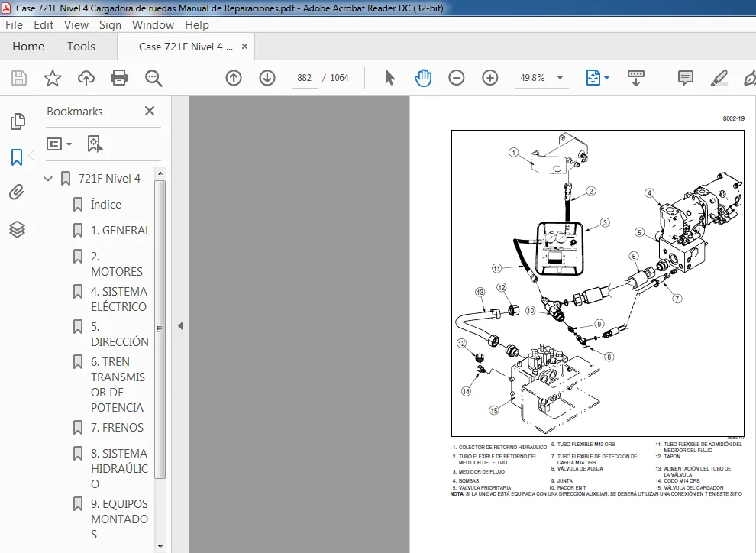Go to 5. DIRECCIÓN bookmark
This screenshot has width=756, height=553.
tap(120, 334)
